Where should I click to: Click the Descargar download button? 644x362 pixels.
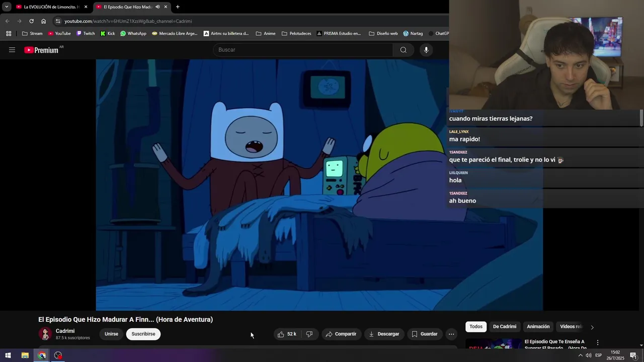tap(384, 334)
